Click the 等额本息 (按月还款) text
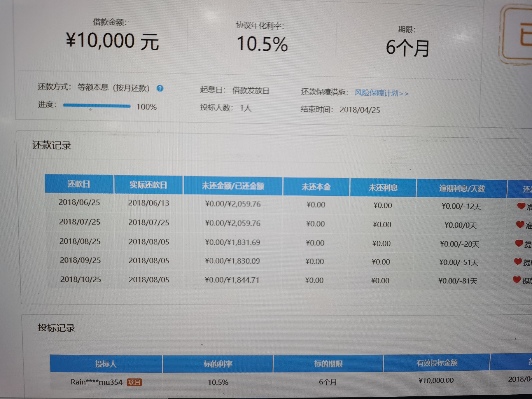The image size is (532, 399). tap(113, 87)
